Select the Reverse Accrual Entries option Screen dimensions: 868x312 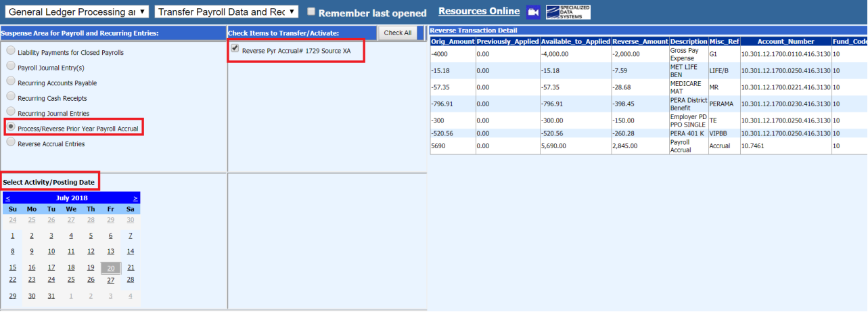[10, 142]
